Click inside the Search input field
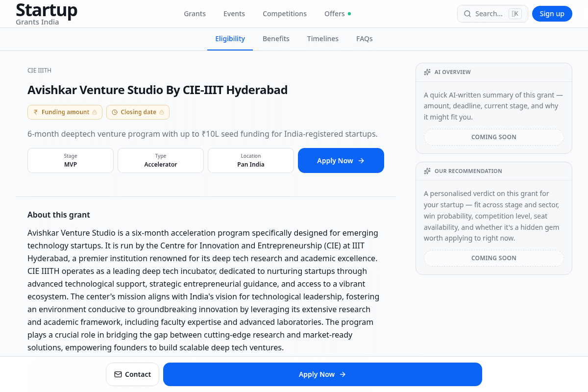Screen dimensions: 588x392 tap(490, 14)
